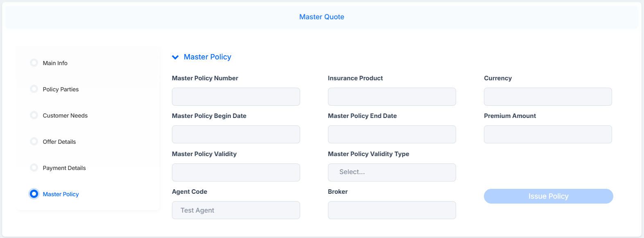Viewport: 644px width, 238px height.
Task: Select the Master Policy step circle
Action: click(x=34, y=194)
